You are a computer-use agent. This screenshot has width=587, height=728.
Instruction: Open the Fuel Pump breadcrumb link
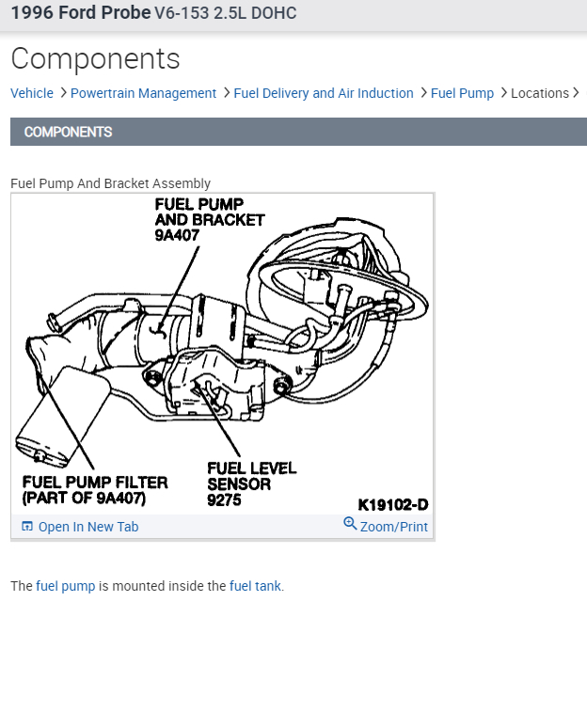coord(462,93)
